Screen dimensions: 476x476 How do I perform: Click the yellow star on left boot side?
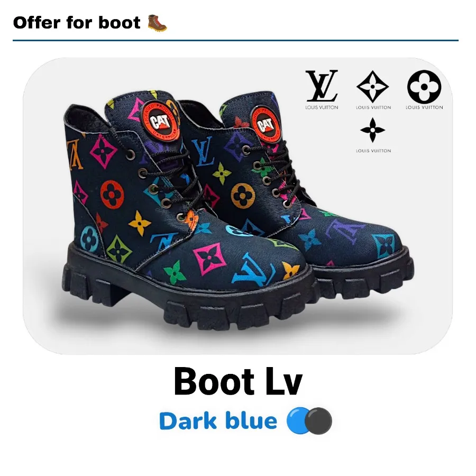[x=140, y=223]
